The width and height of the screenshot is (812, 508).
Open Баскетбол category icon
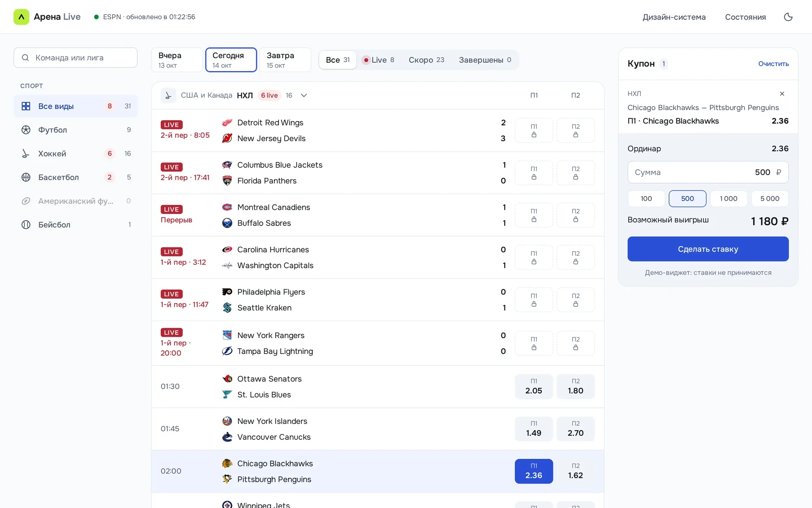(26, 177)
